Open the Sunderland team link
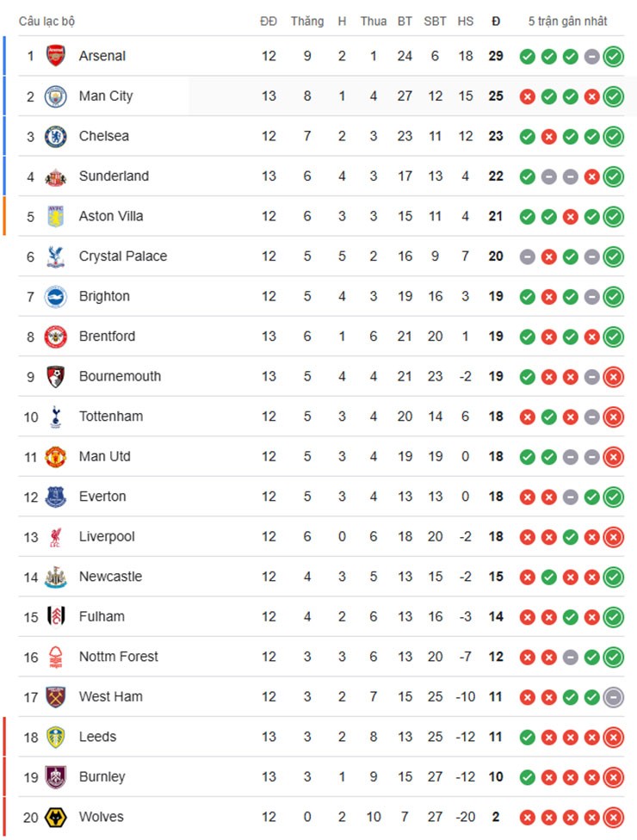This screenshot has width=637, height=840. (114, 176)
